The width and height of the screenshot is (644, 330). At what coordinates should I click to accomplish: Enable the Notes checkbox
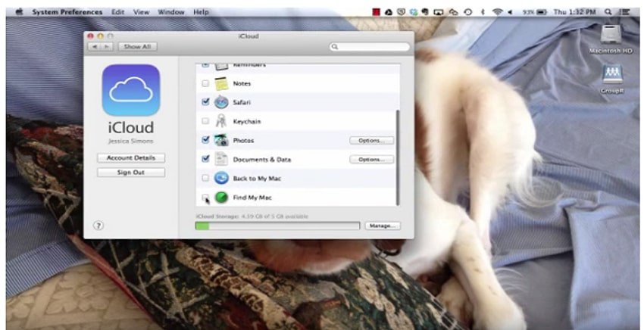pyautogui.click(x=205, y=83)
